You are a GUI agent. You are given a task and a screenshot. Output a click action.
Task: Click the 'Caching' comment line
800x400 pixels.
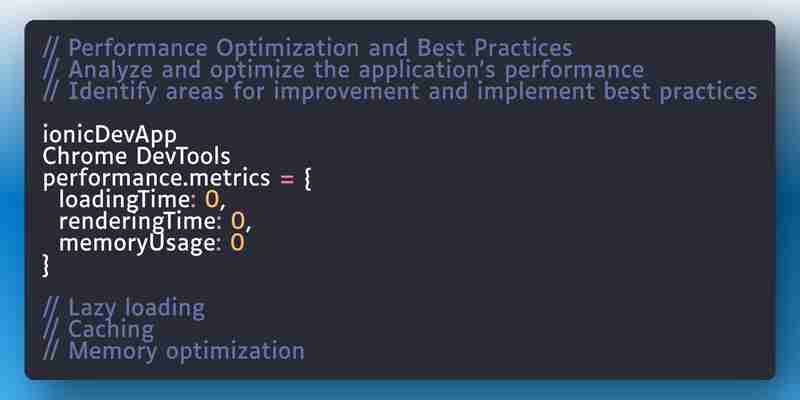point(98,330)
